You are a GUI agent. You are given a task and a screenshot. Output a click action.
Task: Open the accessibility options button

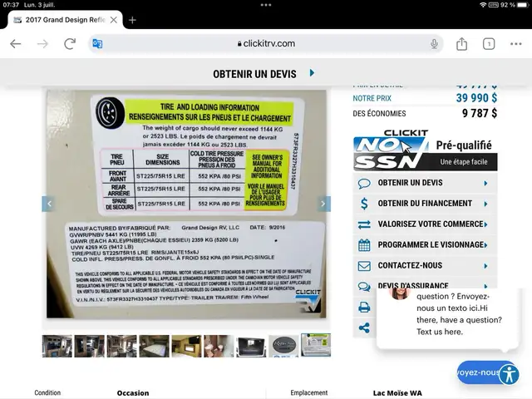510,374
